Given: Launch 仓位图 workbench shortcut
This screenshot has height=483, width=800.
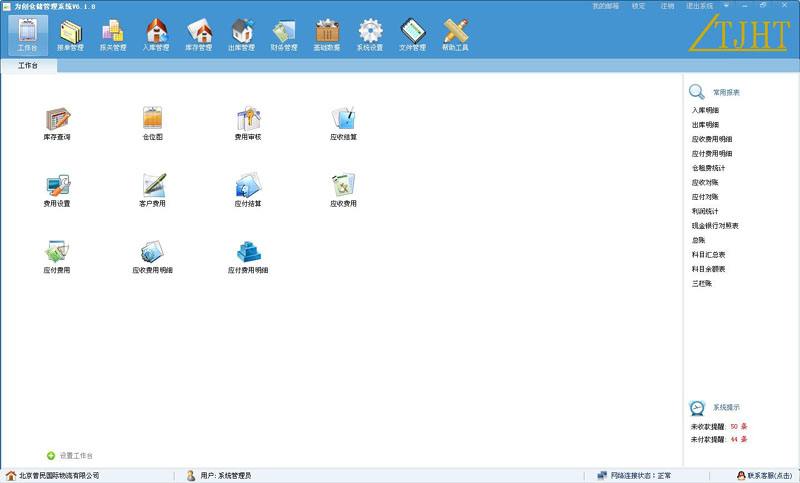Looking at the screenshot, I should [153, 123].
